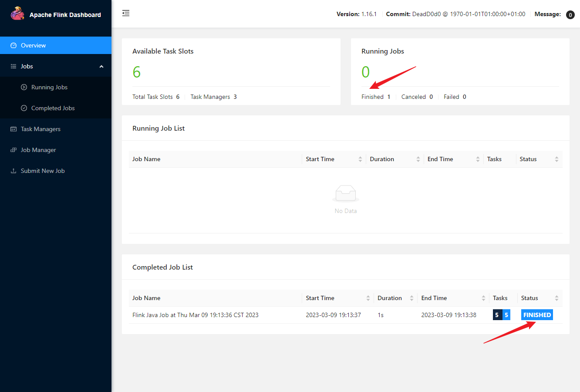Screen dimensions: 580x392
Task: Open Job Manager page
Action: pyautogui.click(x=56, y=150)
